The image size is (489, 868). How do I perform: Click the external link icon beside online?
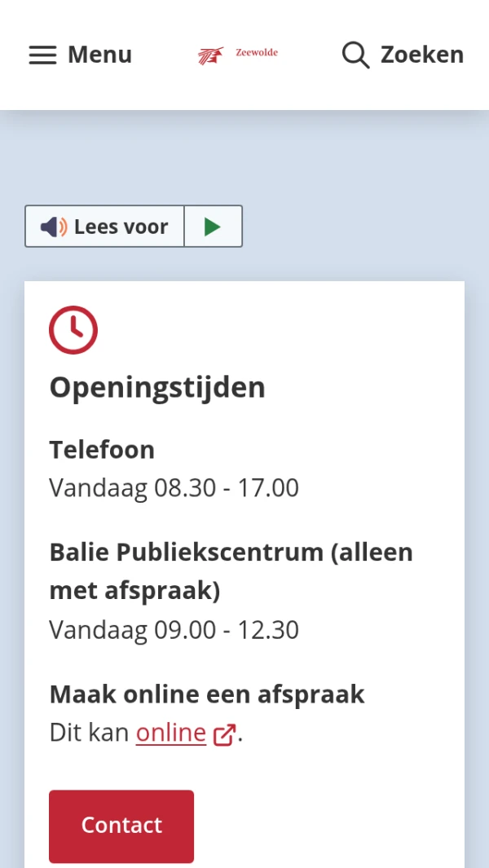point(224,734)
